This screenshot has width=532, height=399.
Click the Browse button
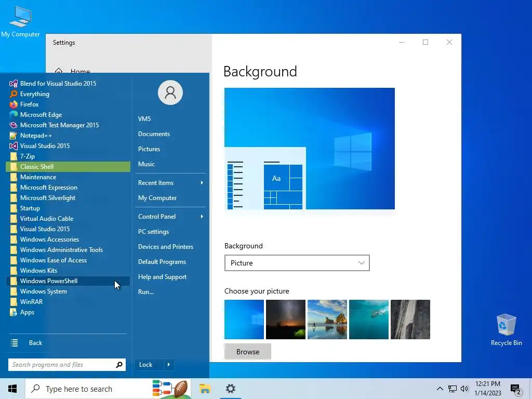click(248, 352)
